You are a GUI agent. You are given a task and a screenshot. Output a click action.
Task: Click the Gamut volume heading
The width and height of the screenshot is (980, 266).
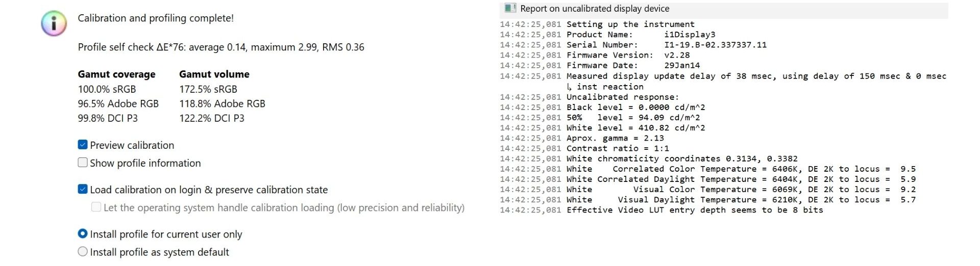(214, 74)
